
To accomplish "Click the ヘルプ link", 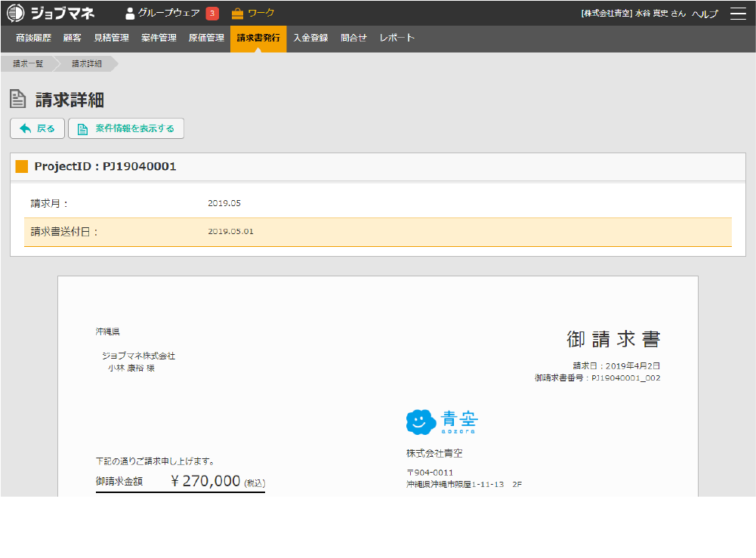I will 705,14.
